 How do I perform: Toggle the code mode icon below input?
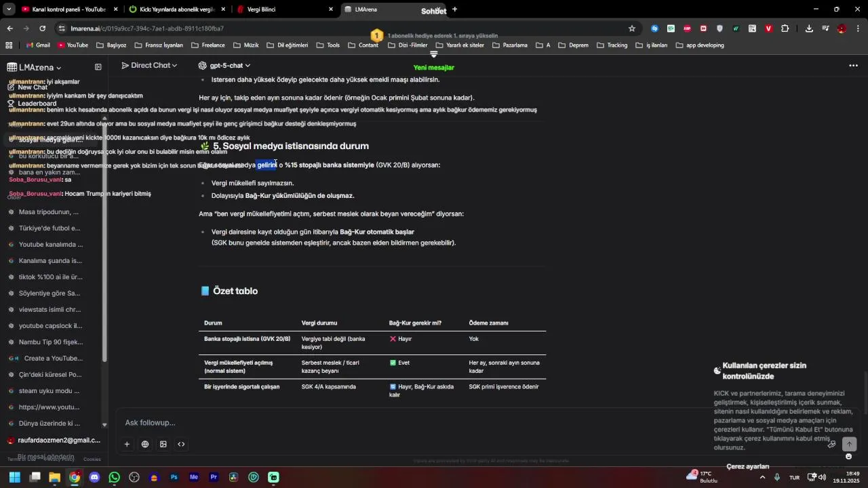click(x=181, y=444)
